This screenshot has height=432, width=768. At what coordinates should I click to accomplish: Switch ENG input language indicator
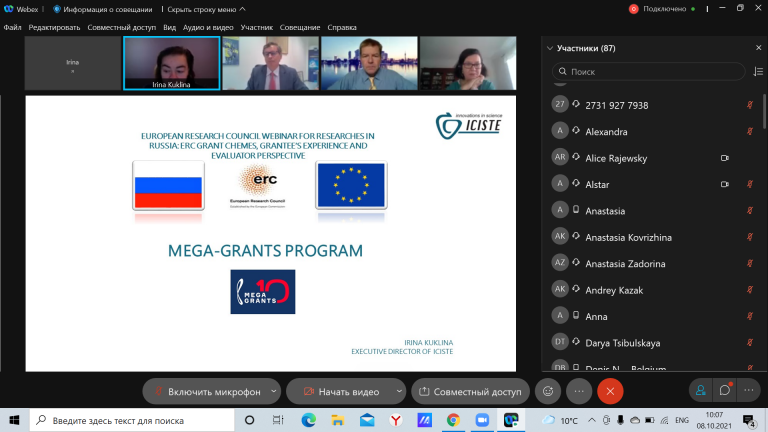tap(682, 420)
